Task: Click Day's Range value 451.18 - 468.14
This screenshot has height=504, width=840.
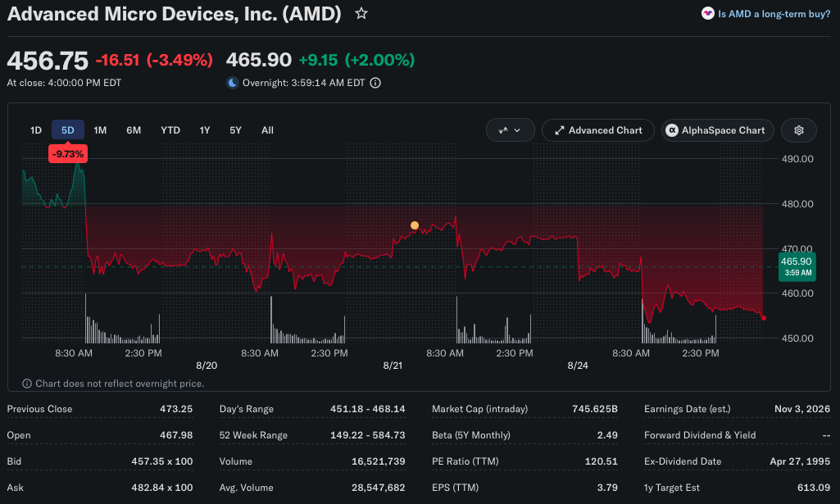Action: (367, 409)
